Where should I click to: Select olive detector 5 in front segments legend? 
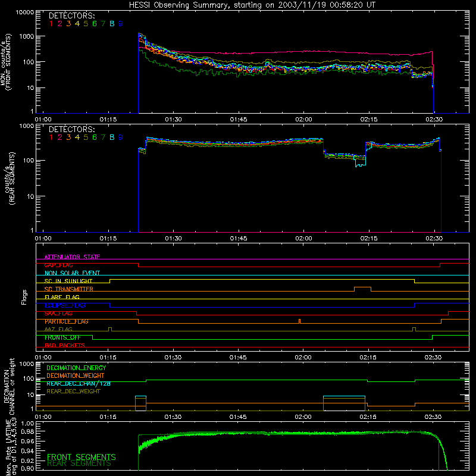coord(86,24)
